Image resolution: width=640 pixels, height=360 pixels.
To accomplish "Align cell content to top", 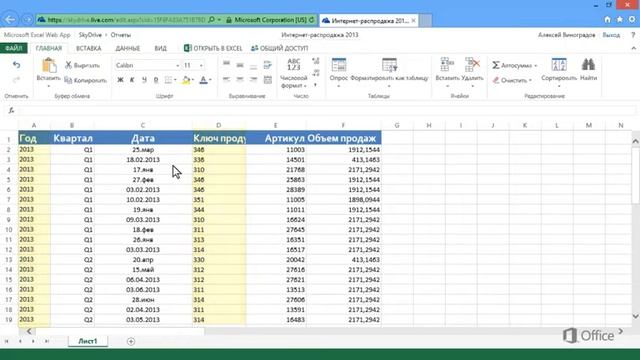I will [x=227, y=64].
